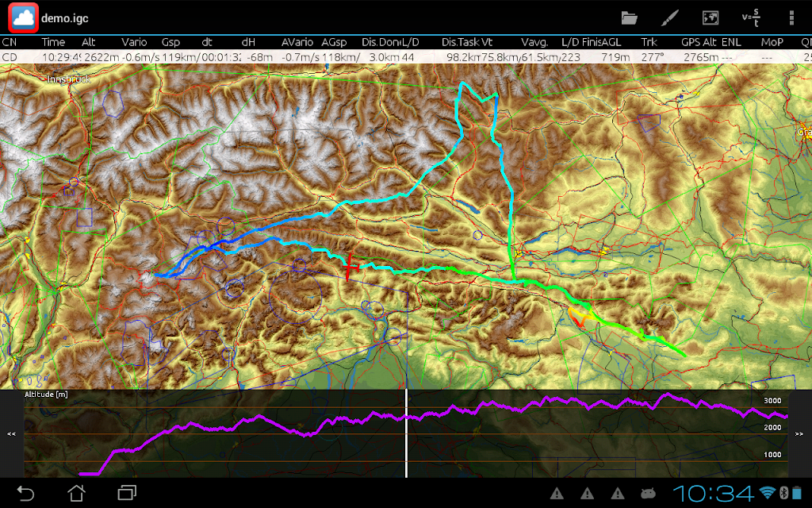Tap the Android debug notification icon
Screen dimensions: 812x508
[x=648, y=493]
